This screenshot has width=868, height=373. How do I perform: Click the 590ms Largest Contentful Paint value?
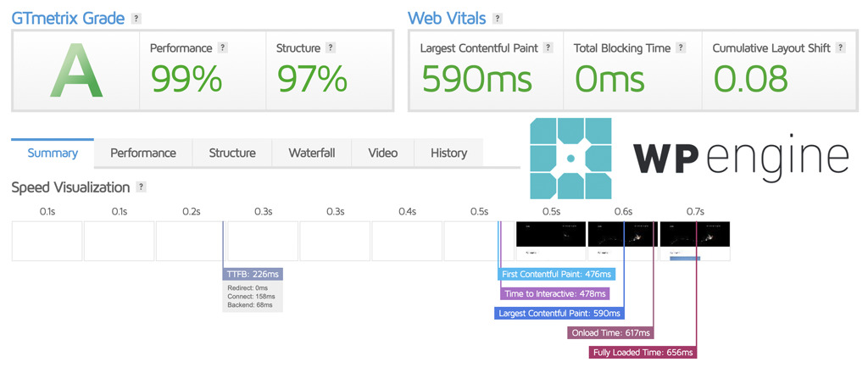pos(476,78)
